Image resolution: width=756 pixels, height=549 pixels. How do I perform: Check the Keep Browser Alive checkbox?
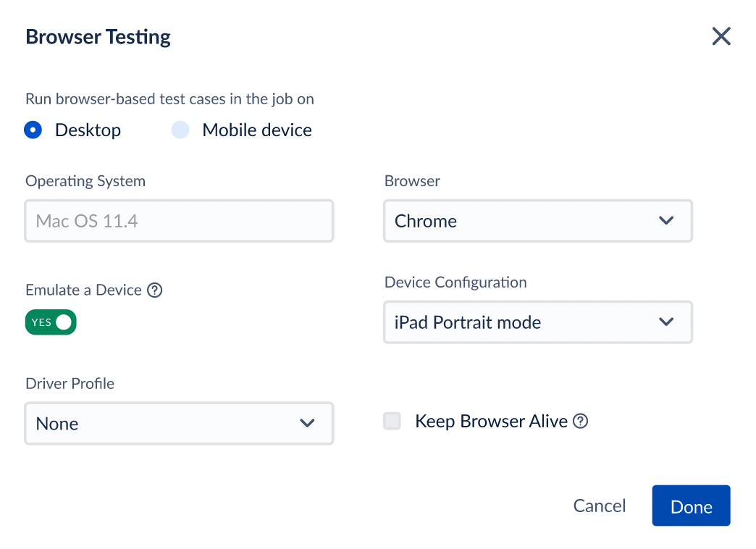click(392, 421)
